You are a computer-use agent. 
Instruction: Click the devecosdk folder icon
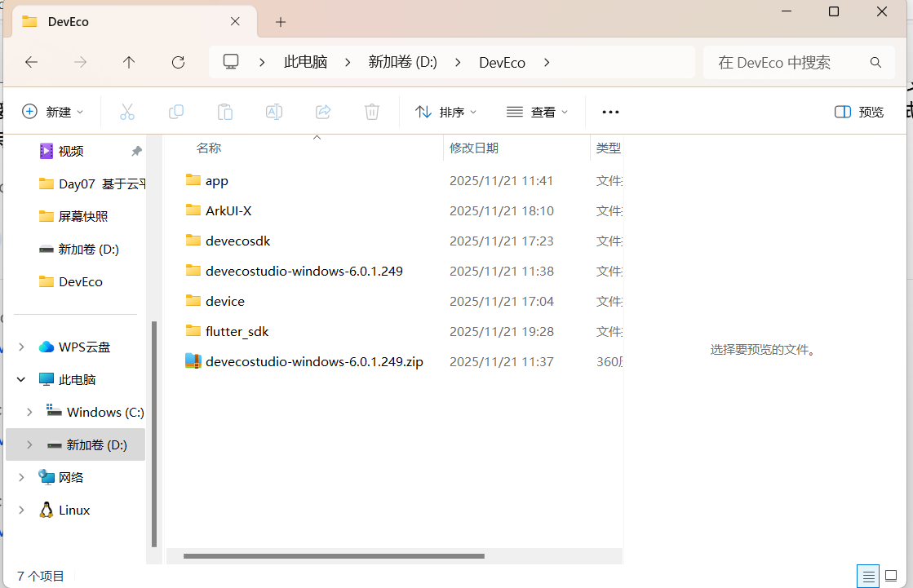click(193, 241)
